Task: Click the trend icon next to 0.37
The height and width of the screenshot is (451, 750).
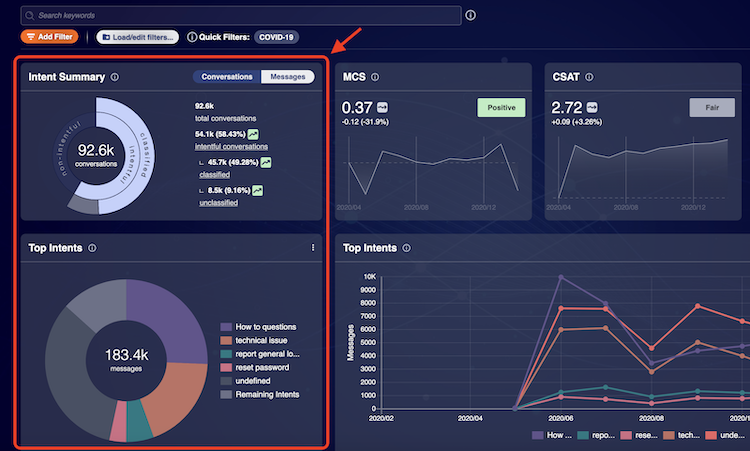Action: coord(383,107)
